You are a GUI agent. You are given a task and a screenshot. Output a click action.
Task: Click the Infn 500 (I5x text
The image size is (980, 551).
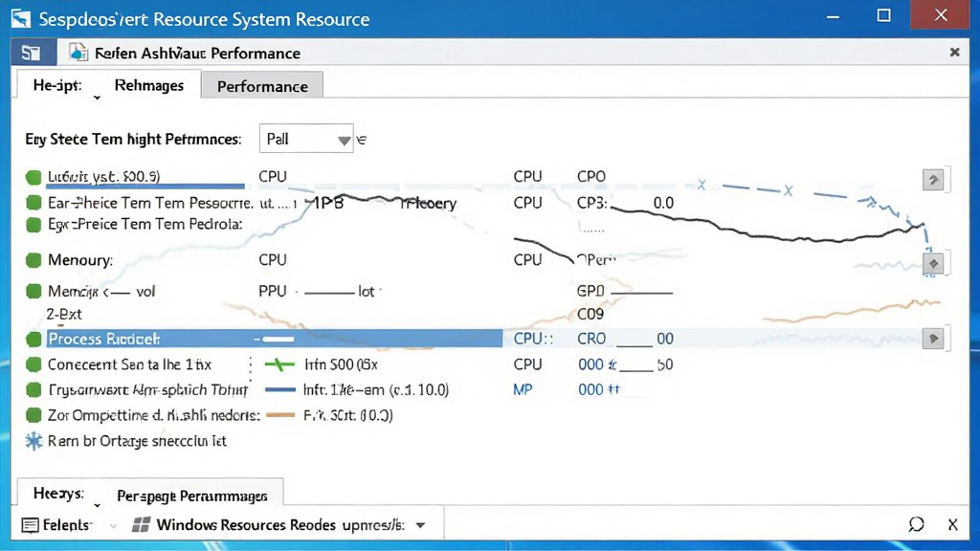tap(342, 364)
